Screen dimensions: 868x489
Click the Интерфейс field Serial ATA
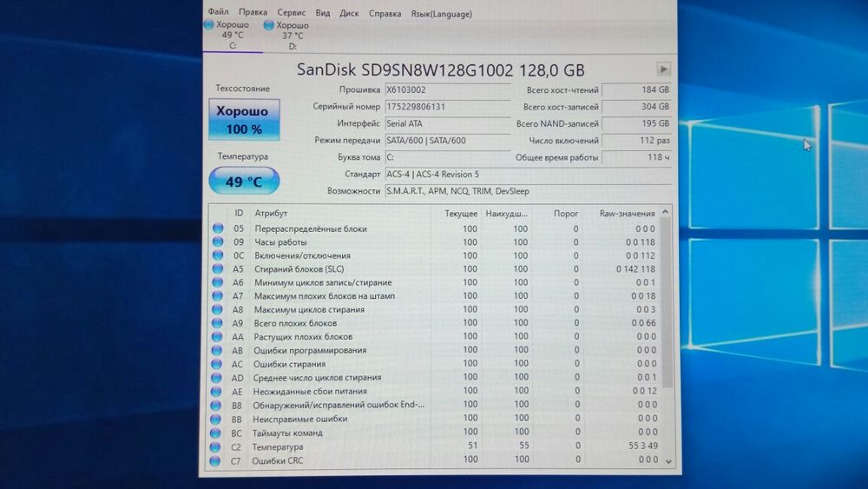pyautogui.click(x=447, y=123)
